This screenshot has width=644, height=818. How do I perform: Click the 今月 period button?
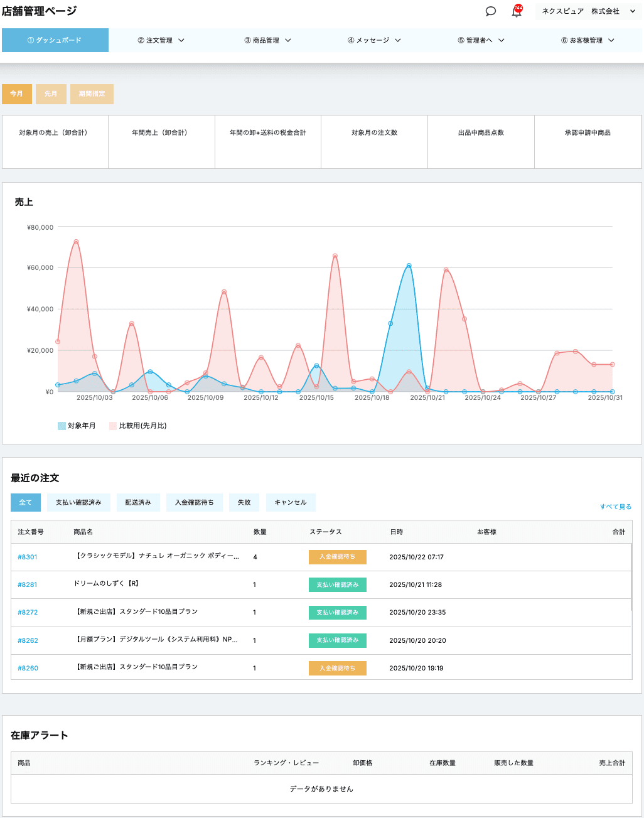16,94
